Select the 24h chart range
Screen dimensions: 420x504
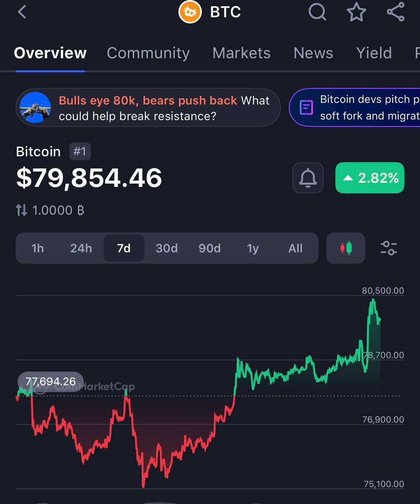[x=81, y=248]
